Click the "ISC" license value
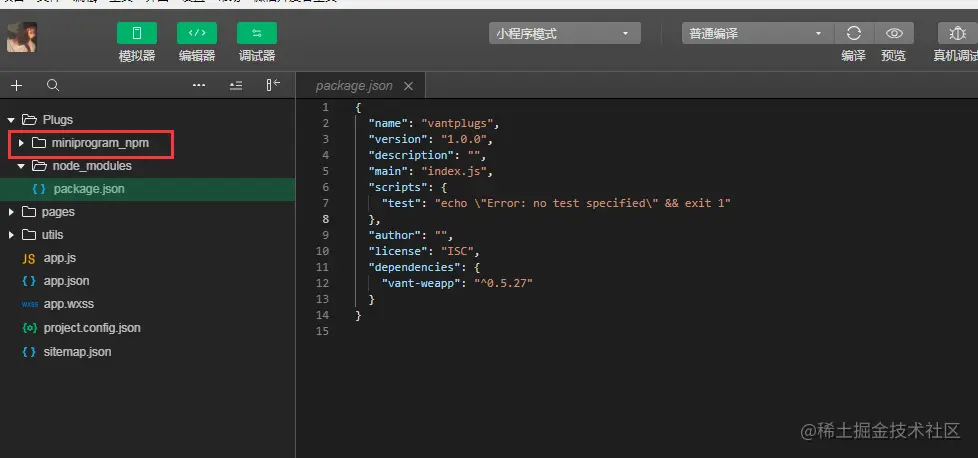This screenshot has width=978, height=458. 455,251
